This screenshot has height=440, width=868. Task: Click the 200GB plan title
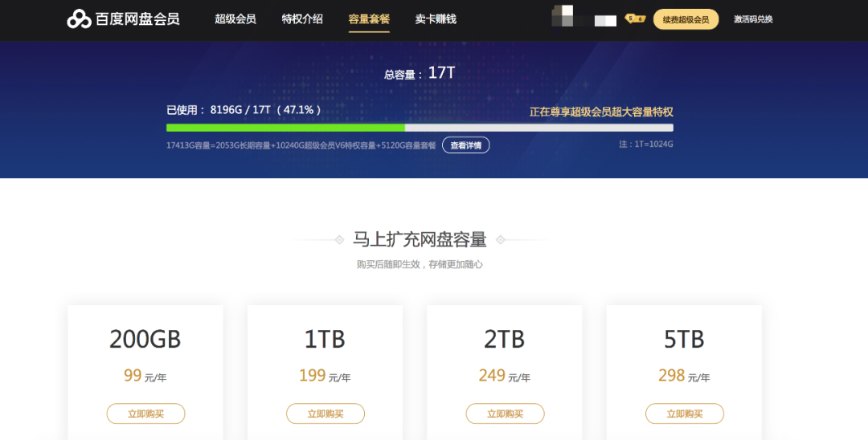[145, 339]
